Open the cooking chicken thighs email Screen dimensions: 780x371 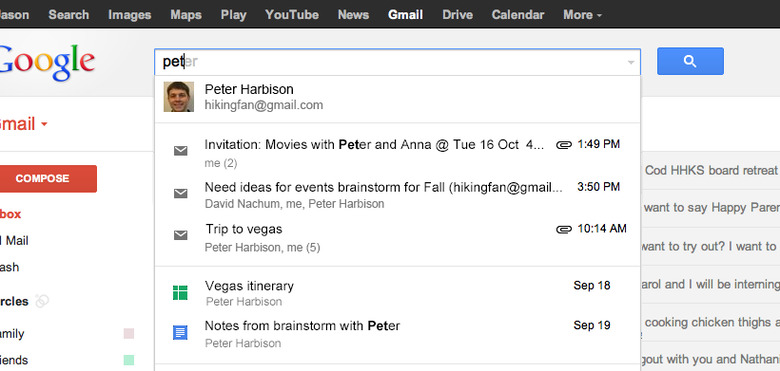(710, 322)
